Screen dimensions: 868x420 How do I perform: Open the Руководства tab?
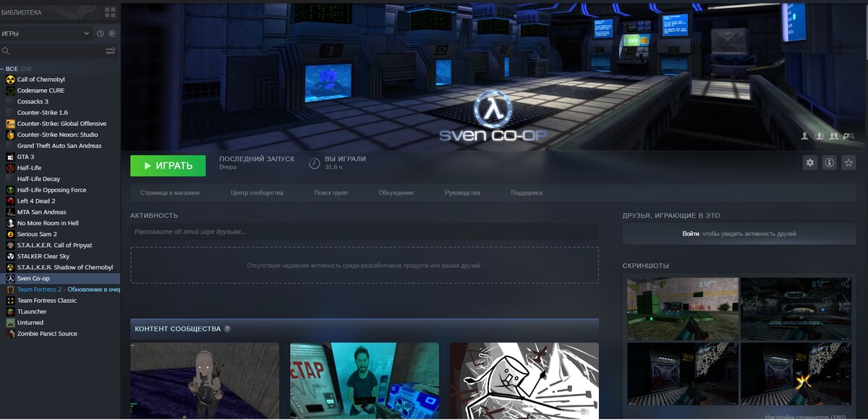tap(462, 193)
